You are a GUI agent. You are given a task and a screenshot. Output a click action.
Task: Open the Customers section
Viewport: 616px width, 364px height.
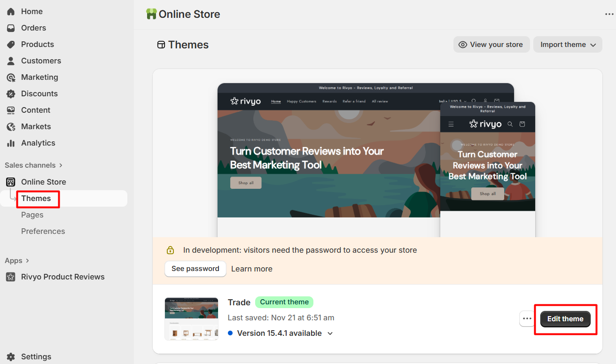tap(41, 61)
